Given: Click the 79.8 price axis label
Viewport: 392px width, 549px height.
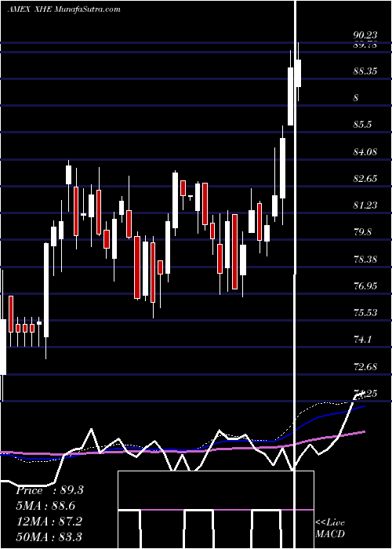Looking at the screenshot, I should 362,232.
